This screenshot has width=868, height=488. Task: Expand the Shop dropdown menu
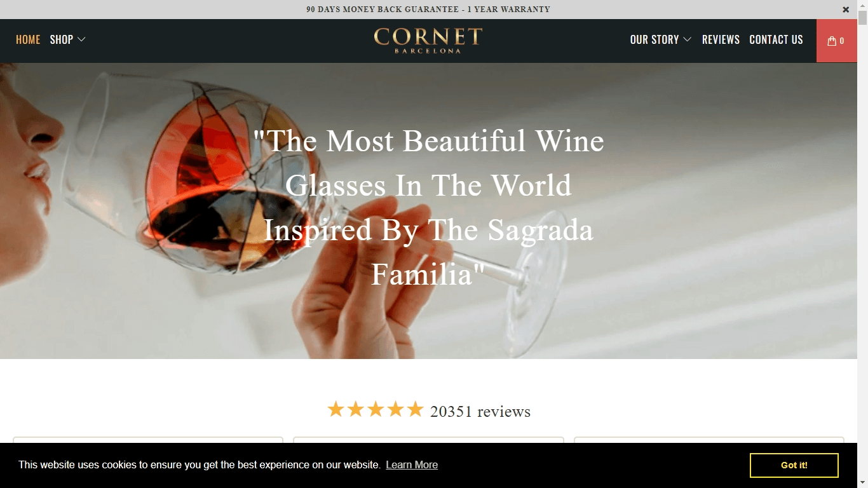(x=67, y=39)
